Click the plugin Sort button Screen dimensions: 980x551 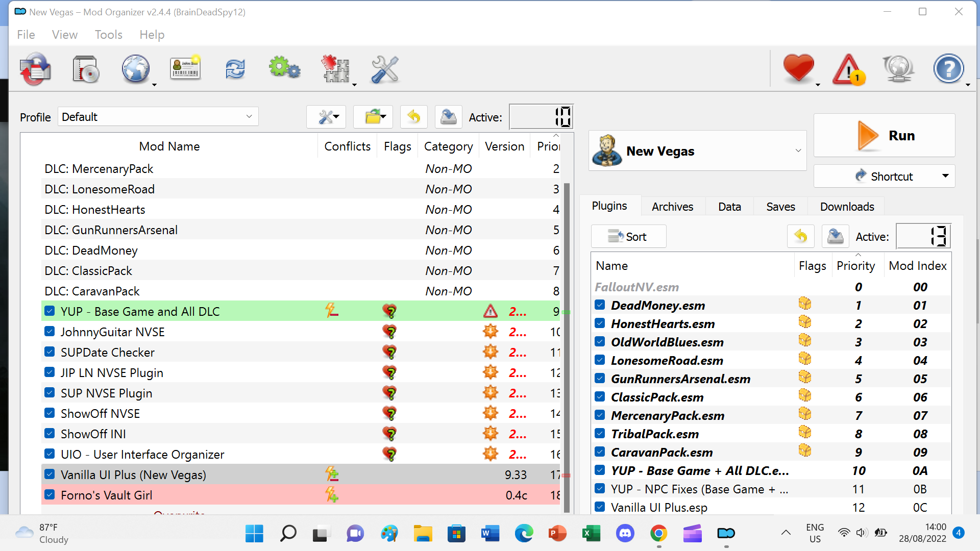point(628,236)
